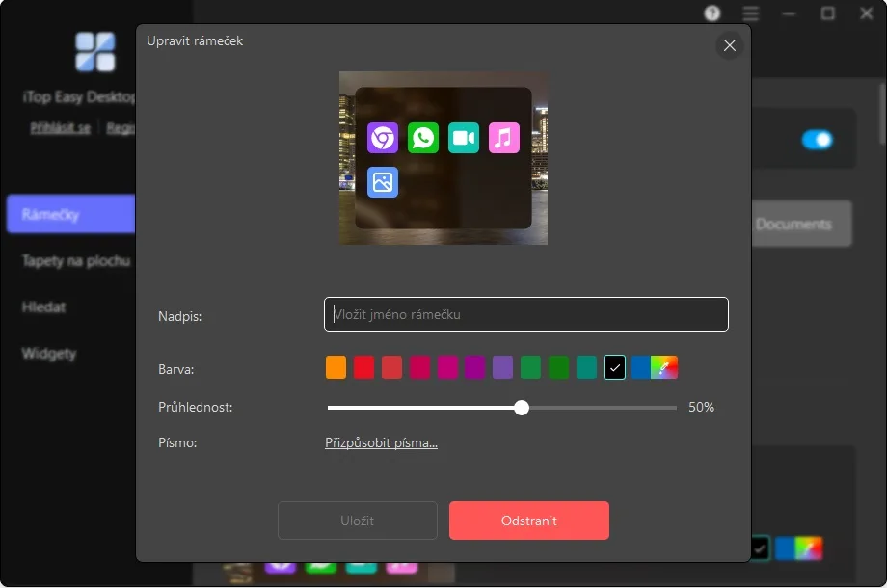The image size is (887, 588).
Task: Click the Chrome icon in the frame preview
Action: click(383, 138)
